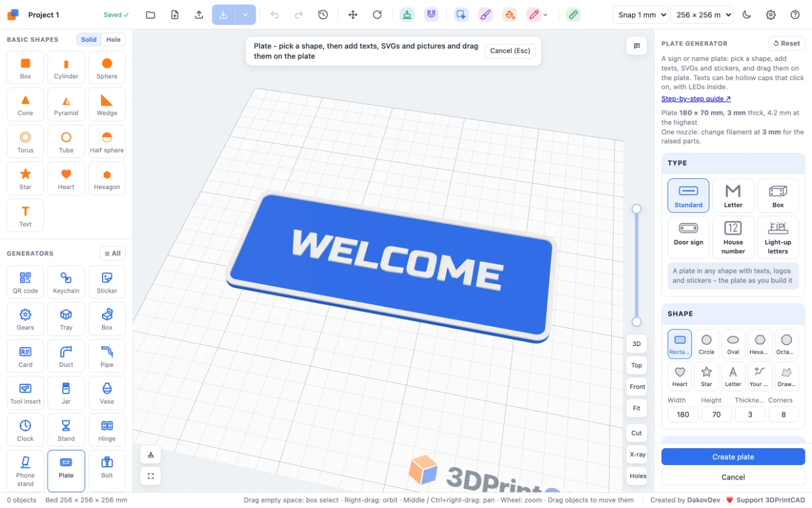Image resolution: width=812 pixels, height=508 pixels.
Task: Add a Text shape
Action: pos(26,215)
